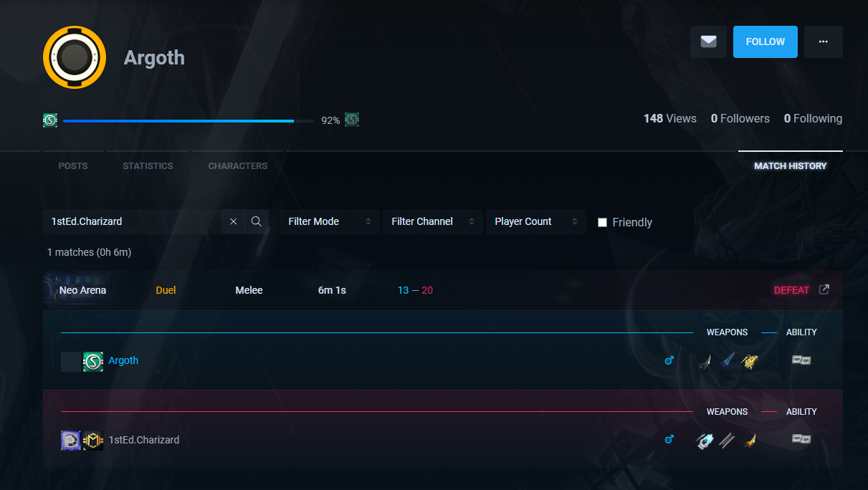
Task: Click 1stEd.Charizard's first weapon icon
Action: (705, 440)
